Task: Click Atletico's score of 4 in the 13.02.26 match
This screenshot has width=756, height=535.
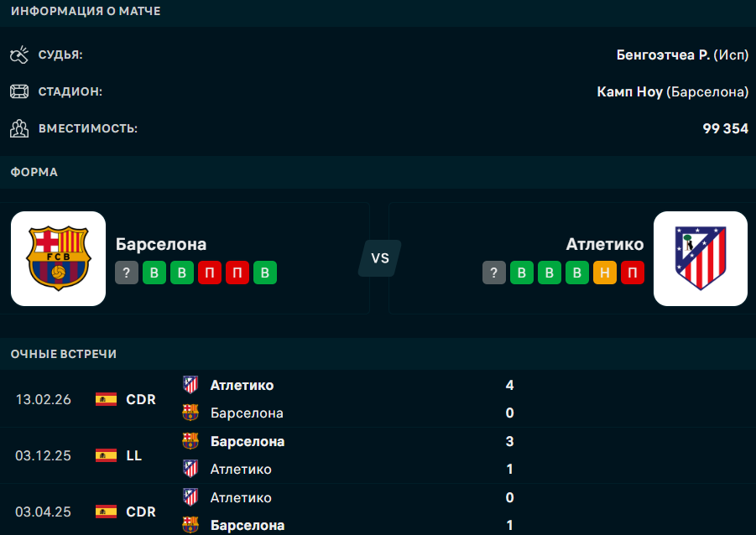Action: tap(509, 385)
